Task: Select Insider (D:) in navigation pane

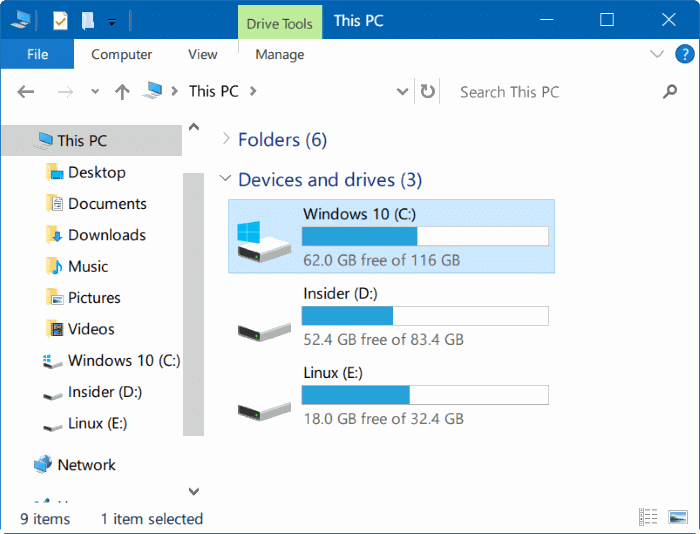Action: tap(105, 392)
